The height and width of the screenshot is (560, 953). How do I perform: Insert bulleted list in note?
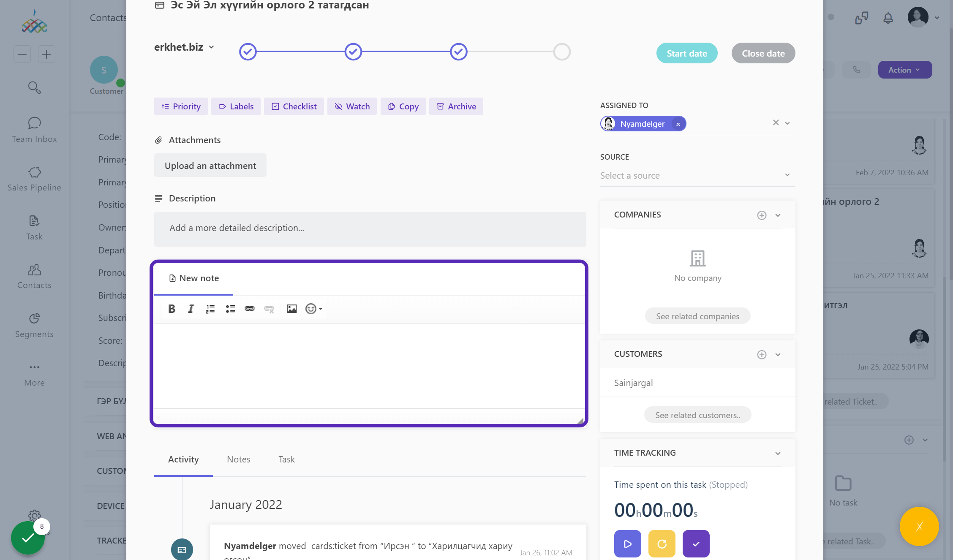(x=230, y=309)
